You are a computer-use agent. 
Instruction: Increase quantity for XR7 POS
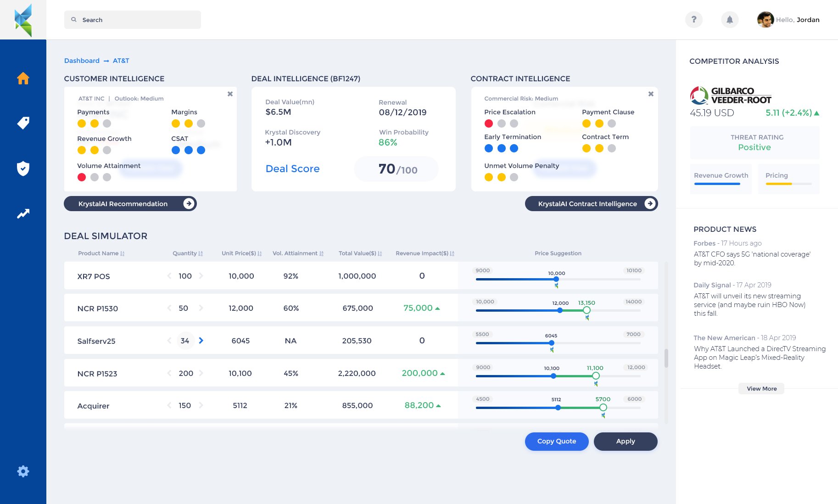click(201, 276)
